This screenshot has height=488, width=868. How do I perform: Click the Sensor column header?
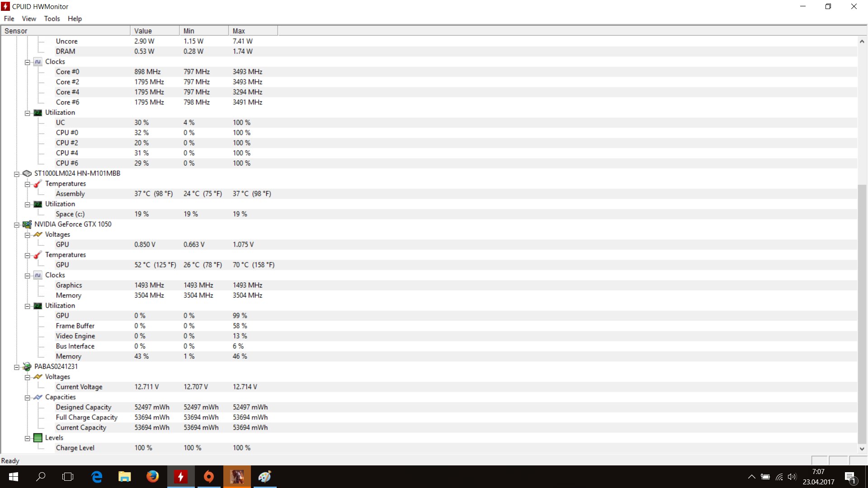[66, 31]
